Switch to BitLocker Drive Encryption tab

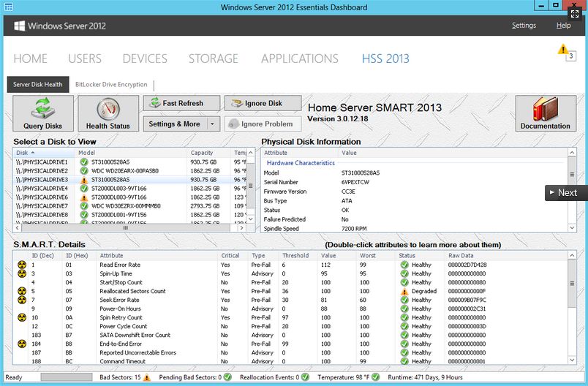click(111, 85)
